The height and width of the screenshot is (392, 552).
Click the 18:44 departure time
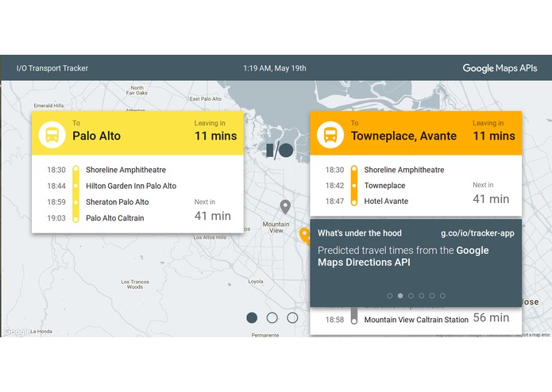tap(56, 186)
